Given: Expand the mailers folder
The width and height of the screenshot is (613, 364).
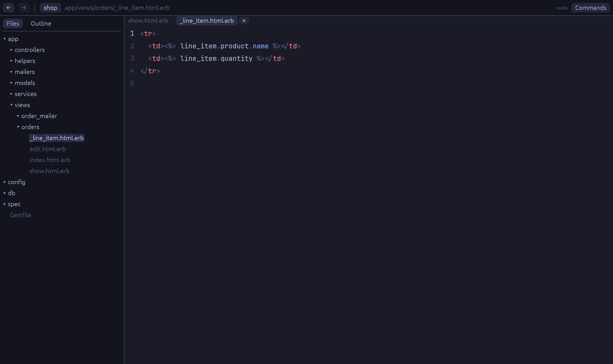Looking at the screenshot, I should [23, 72].
